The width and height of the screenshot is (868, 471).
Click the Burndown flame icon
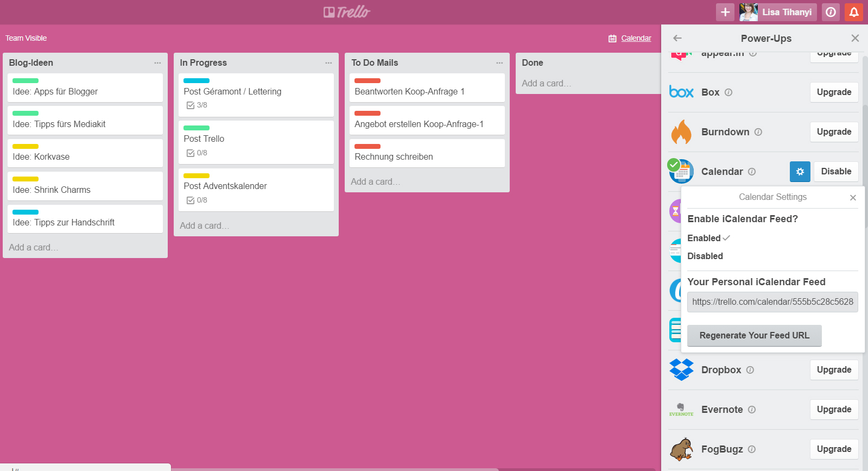point(681,132)
